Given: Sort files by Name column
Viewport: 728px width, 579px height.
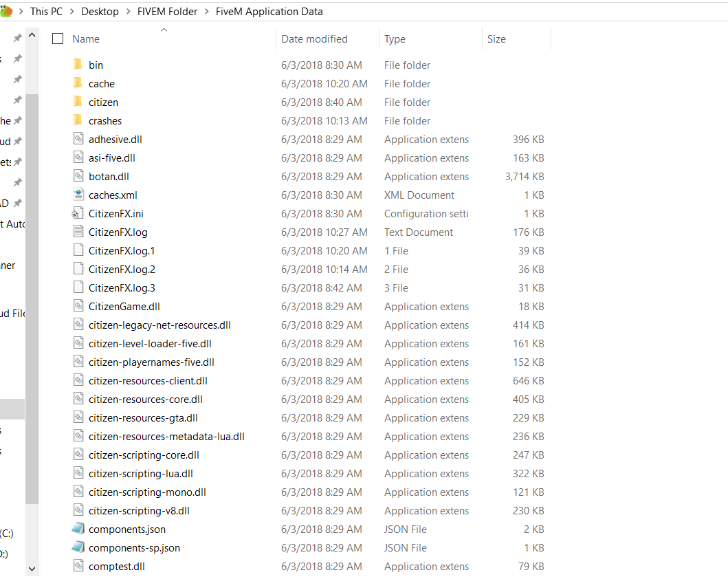Looking at the screenshot, I should coord(86,39).
